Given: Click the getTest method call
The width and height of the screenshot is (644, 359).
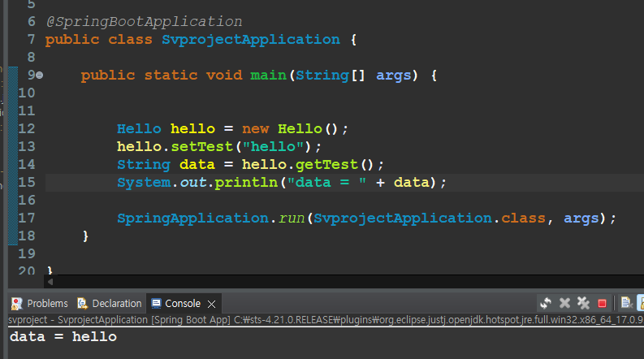Looking at the screenshot, I should tap(326, 165).
